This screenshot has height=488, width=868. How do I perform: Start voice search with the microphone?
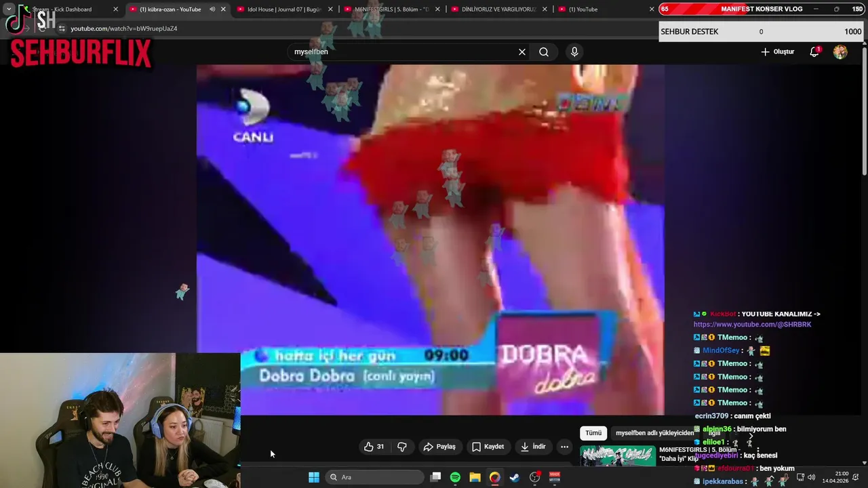coord(574,52)
